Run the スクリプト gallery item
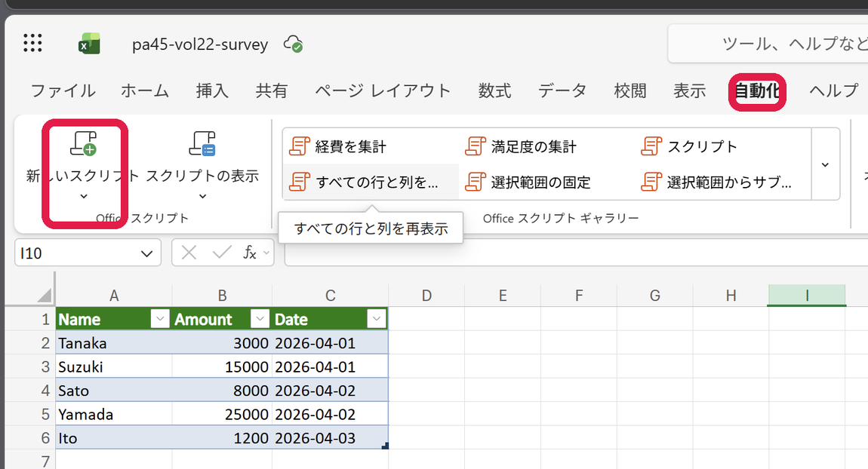The height and width of the screenshot is (469, 868). [689, 146]
